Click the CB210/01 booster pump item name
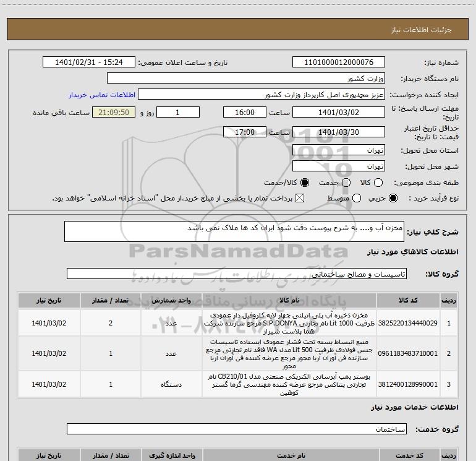Screen dimensions: 476x461 coord(289,384)
